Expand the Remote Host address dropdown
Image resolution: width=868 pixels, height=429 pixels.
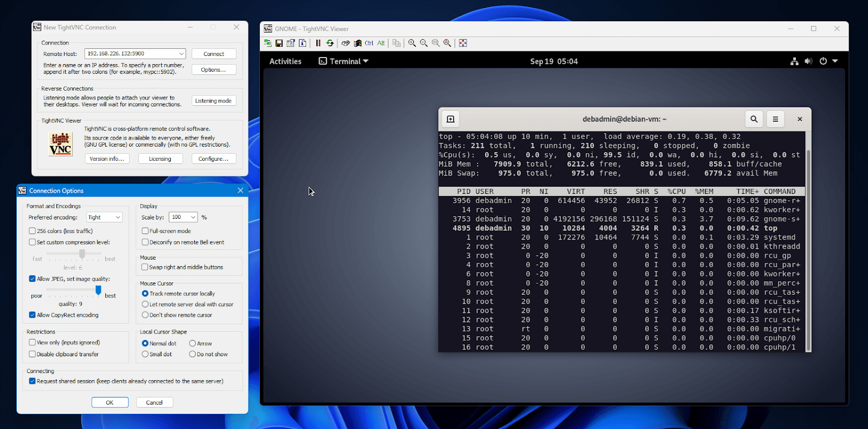click(181, 54)
